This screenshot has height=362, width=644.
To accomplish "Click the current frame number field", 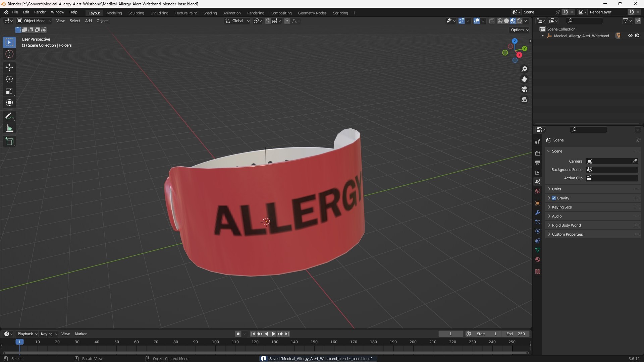I will click(450, 334).
